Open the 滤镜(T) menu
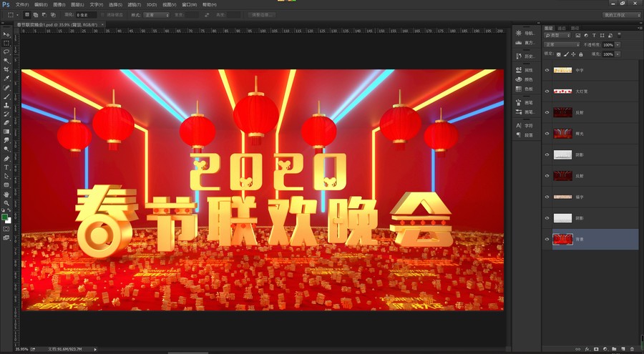This screenshot has width=644, height=354. click(135, 4)
